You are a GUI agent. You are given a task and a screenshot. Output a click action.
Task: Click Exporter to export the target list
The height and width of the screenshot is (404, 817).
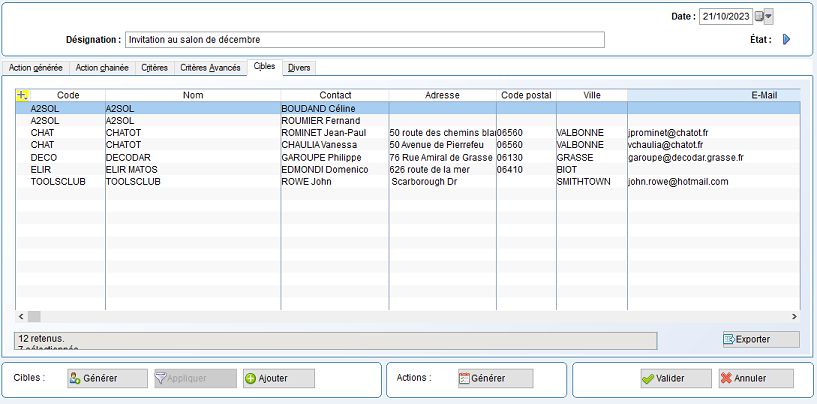coord(760,339)
